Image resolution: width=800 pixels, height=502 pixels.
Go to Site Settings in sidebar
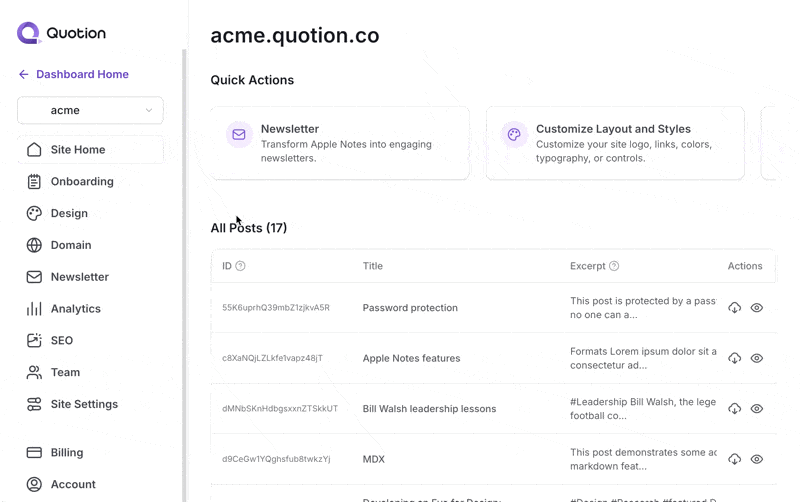tap(84, 404)
